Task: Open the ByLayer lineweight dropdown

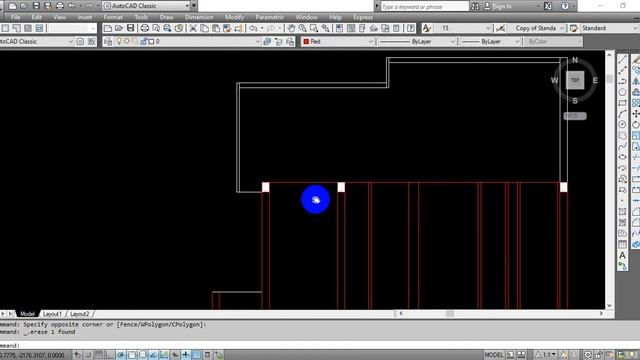Action: click(517, 42)
